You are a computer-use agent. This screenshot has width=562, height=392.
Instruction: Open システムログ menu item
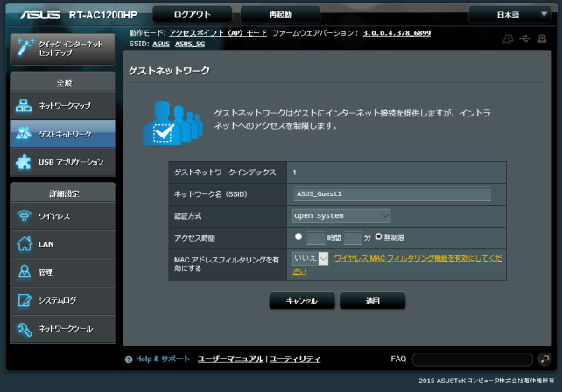[x=63, y=301]
